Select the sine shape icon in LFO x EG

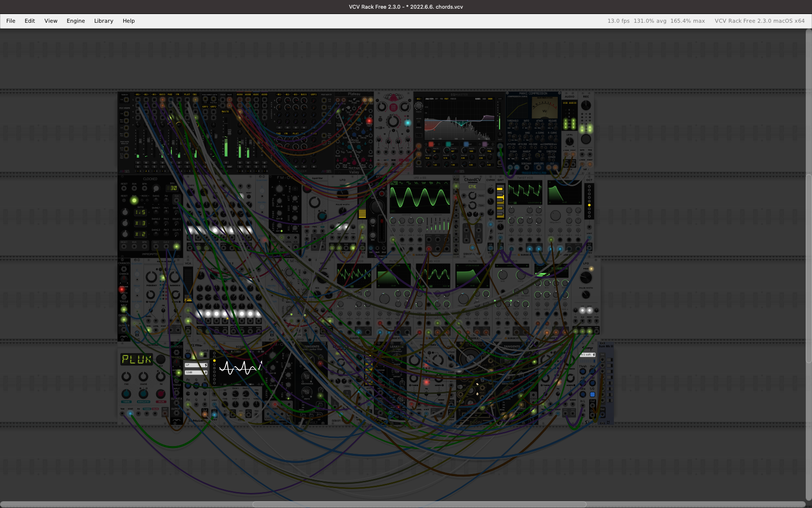394,183
